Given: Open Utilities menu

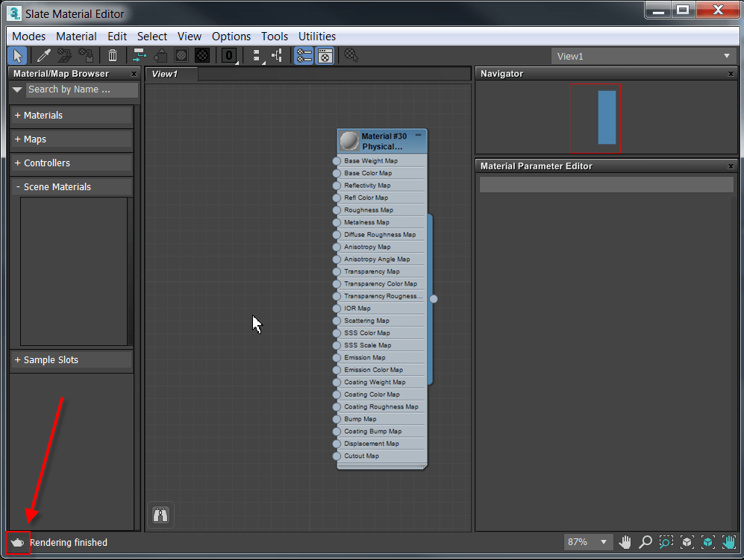Looking at the screenshot, I should pos(317,37).
